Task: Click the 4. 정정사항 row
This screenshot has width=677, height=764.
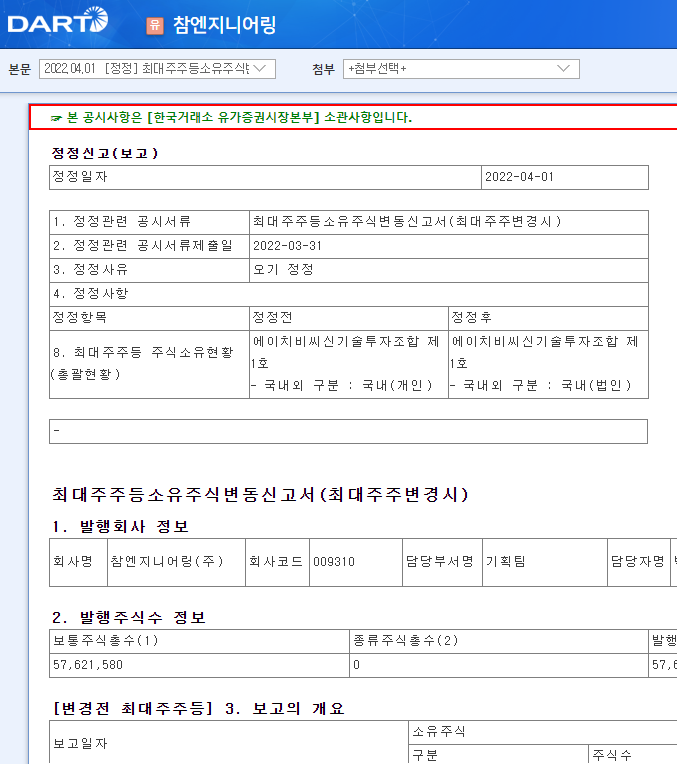Action: point(348,294)
